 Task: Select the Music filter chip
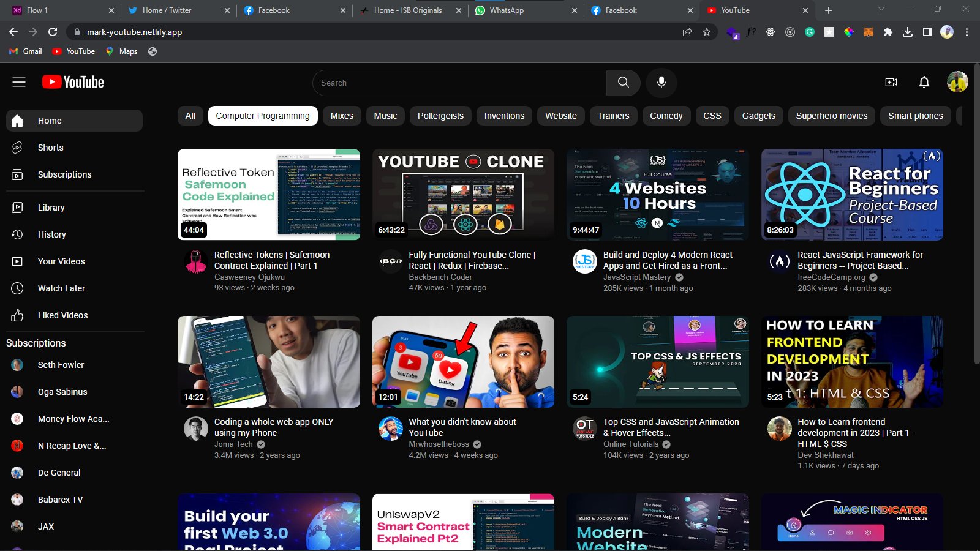point(386,116)
